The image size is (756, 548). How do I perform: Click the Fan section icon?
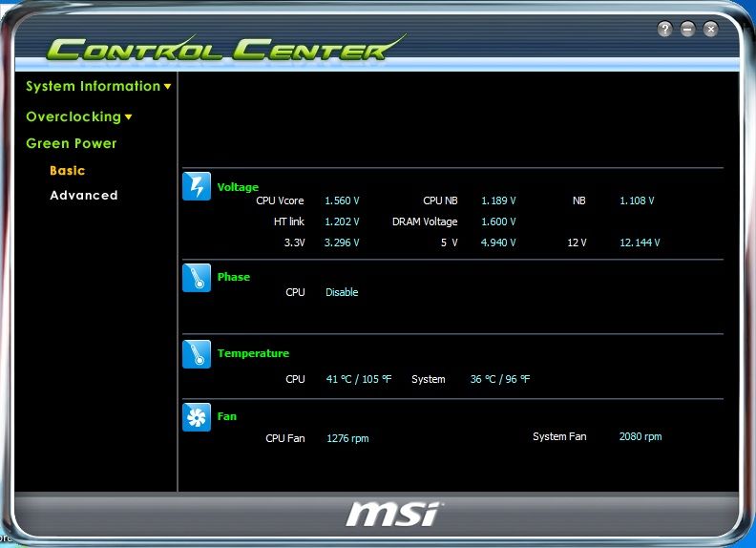197,417
